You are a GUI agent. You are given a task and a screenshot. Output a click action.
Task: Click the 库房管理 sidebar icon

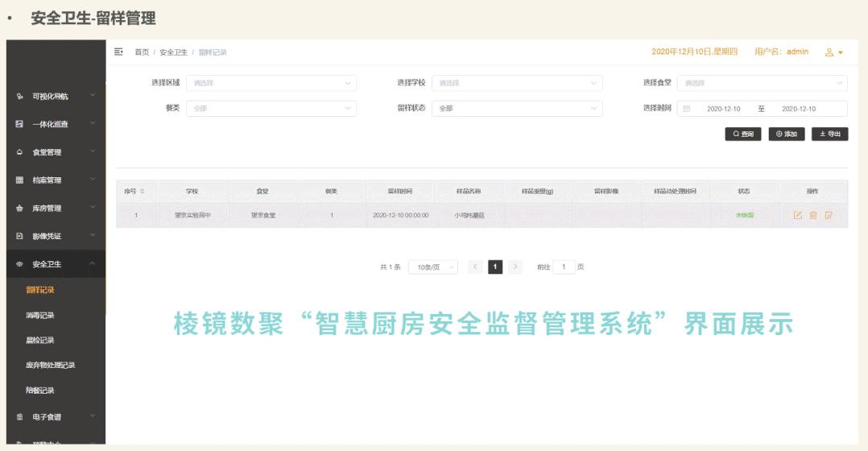19,208
